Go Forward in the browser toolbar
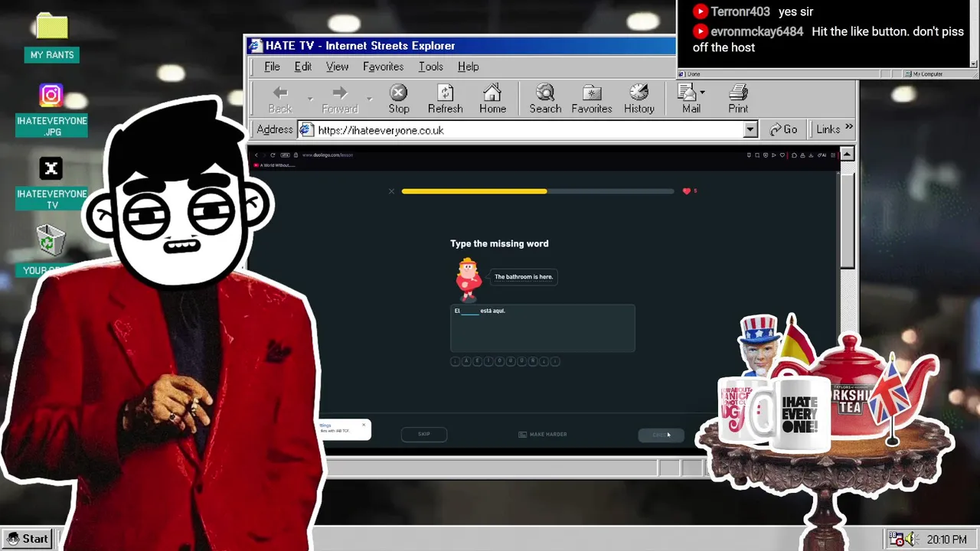980x551 pixels. click(x=340, y=99)
